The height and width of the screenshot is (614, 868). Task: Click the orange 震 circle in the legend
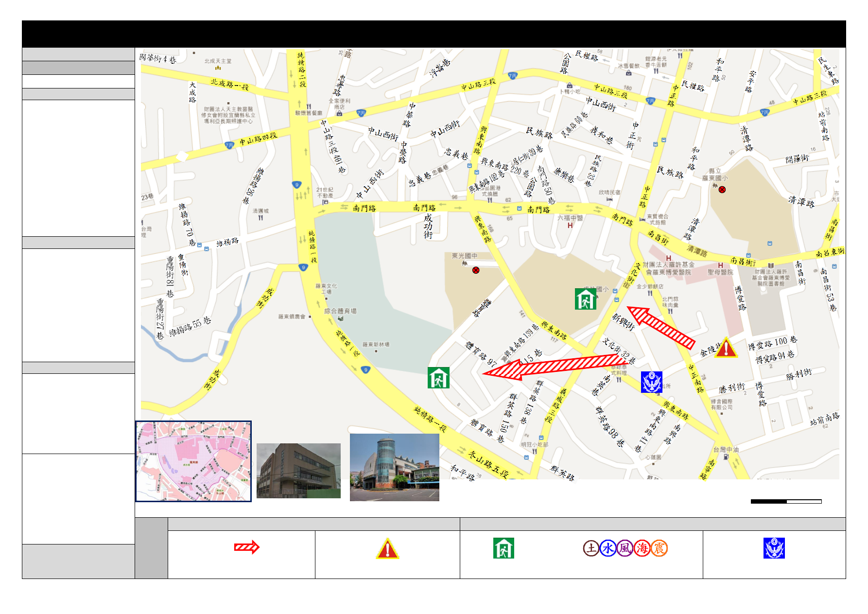click(659, 548)
